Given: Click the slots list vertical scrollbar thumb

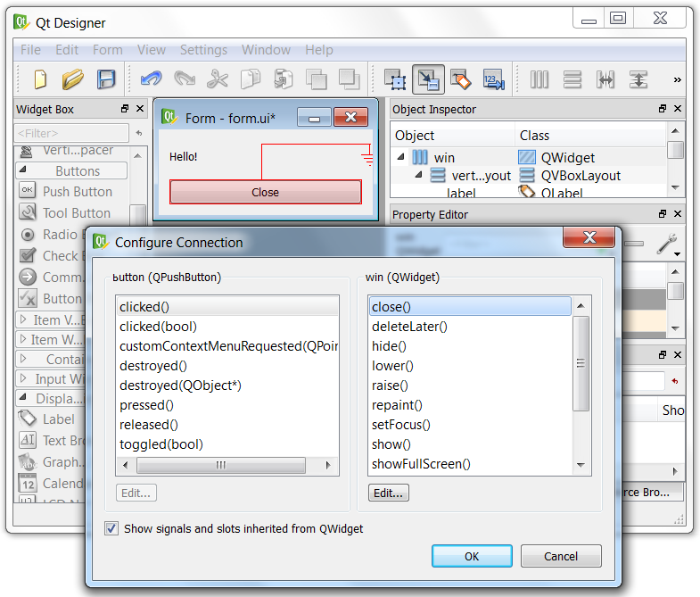Looking at the screenshot, I should pyautogui.click(x=581, y=363).
